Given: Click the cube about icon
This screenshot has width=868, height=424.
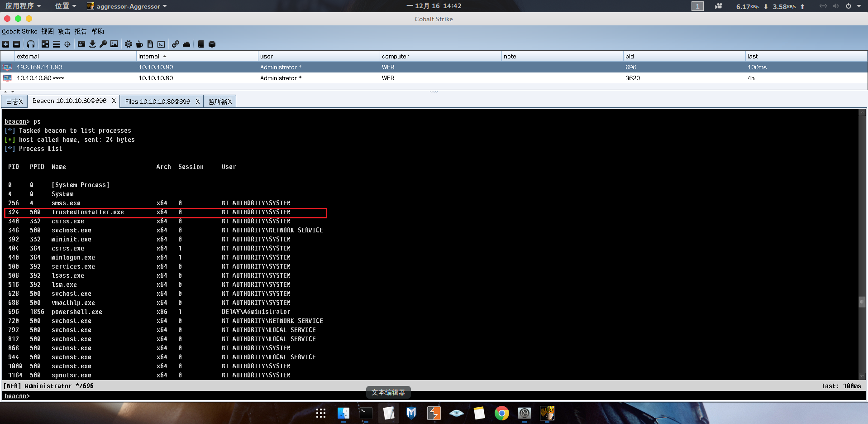Looking at the screenshot, I should point(212,44).
